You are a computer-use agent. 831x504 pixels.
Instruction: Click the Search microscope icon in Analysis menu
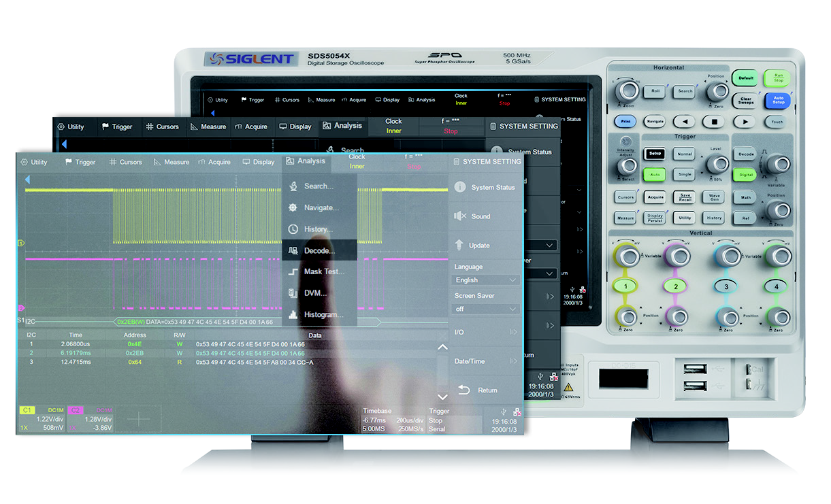click(293, 186)
